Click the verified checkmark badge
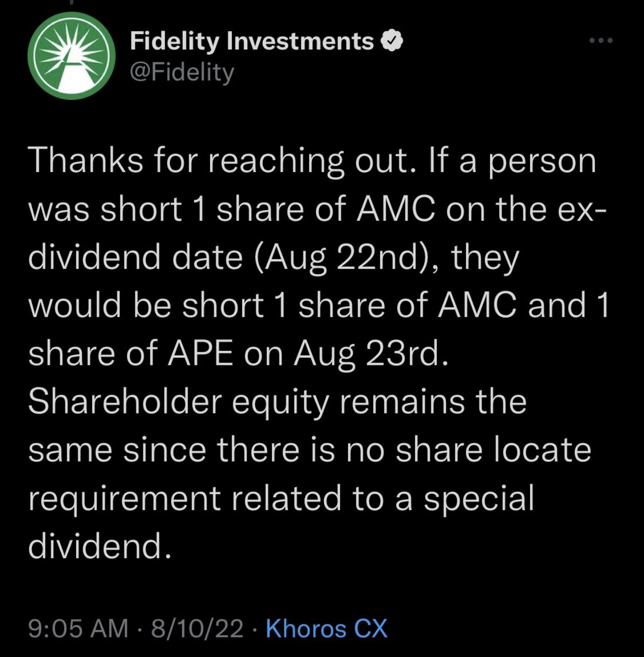644x657 pixels. pyautogui.click(x=393, y=41)
